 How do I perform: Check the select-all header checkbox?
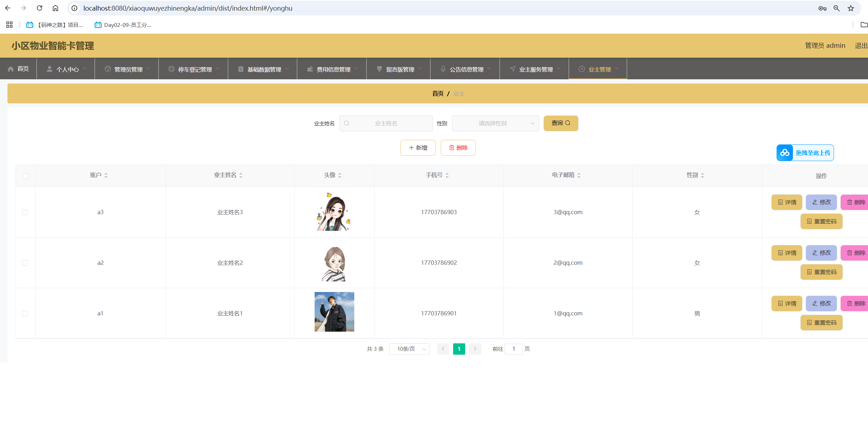coord(26,176)
